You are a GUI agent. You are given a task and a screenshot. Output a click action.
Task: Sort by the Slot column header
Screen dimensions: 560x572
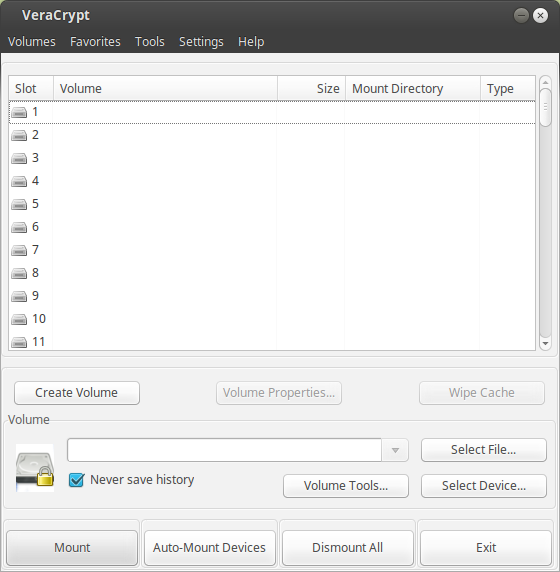31,88
